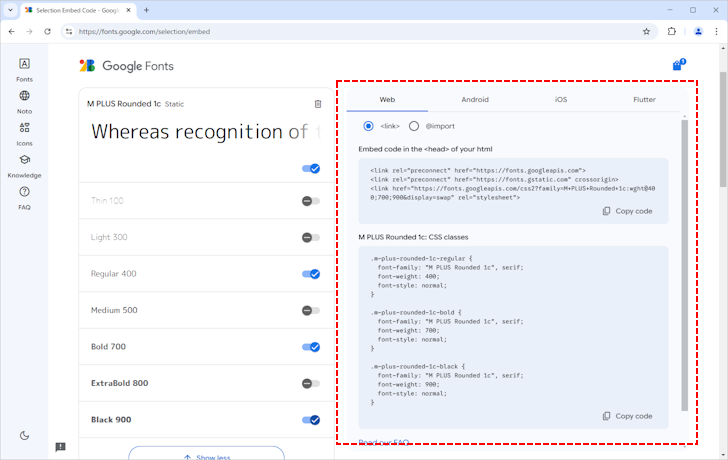
Task: Enable the Thin 100 style
Action: click(x=311, y=201)
